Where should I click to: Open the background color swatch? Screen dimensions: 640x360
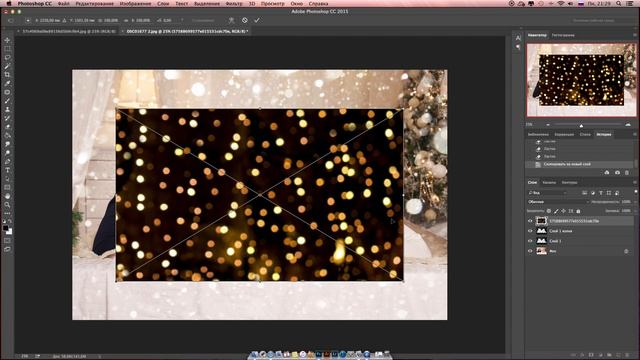10,232
